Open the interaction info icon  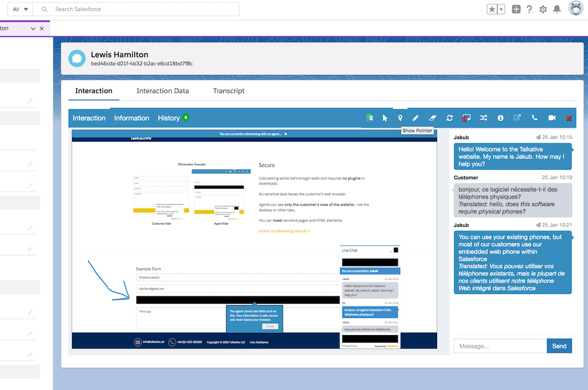500,118
